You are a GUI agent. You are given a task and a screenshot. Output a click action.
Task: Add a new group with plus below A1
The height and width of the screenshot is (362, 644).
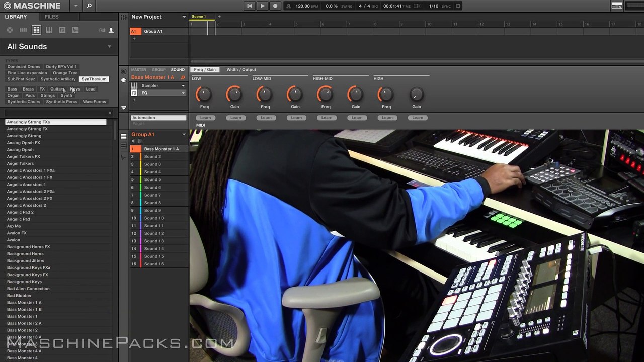coord(134,39)
